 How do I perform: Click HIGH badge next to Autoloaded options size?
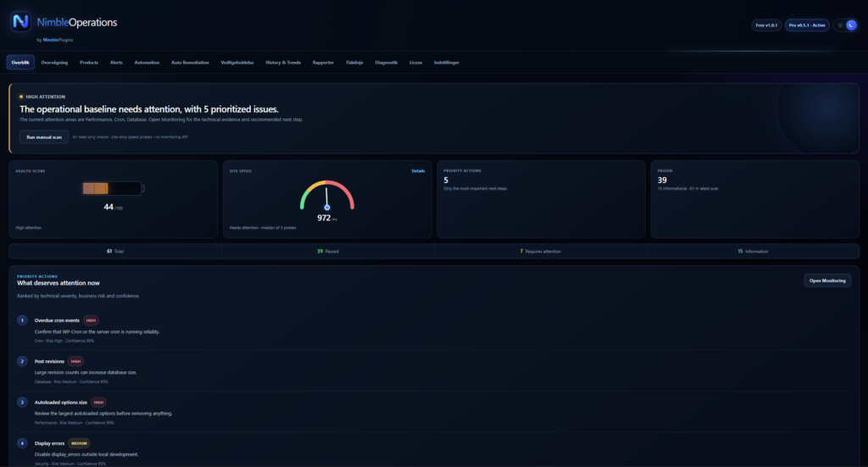pos(98,403)
